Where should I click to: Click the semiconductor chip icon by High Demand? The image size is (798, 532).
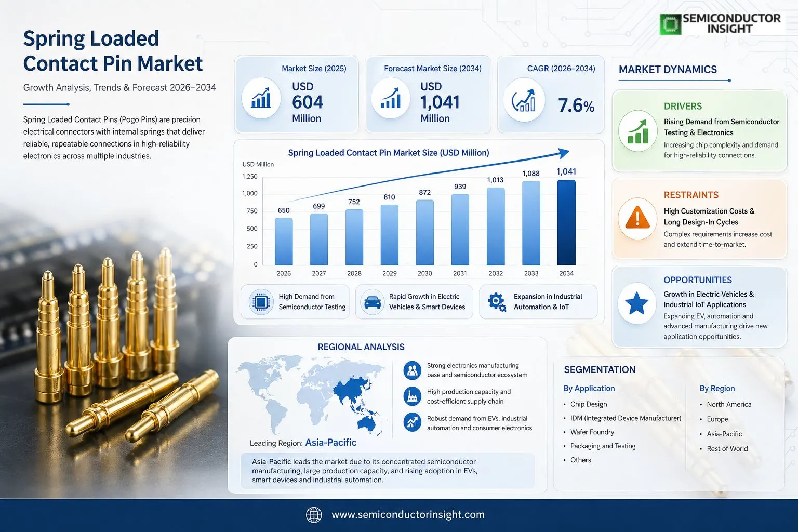click(x=261, y=302)
